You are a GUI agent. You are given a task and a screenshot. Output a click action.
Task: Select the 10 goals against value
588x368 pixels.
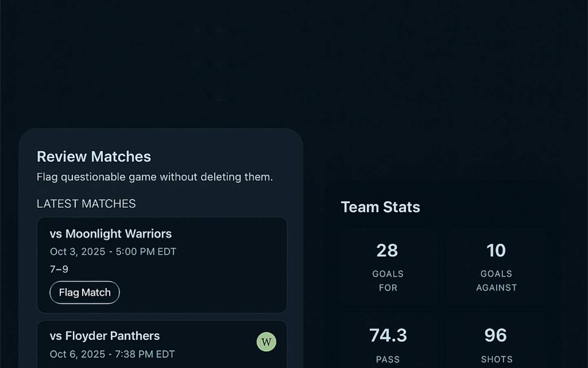[x=496, y=251]
